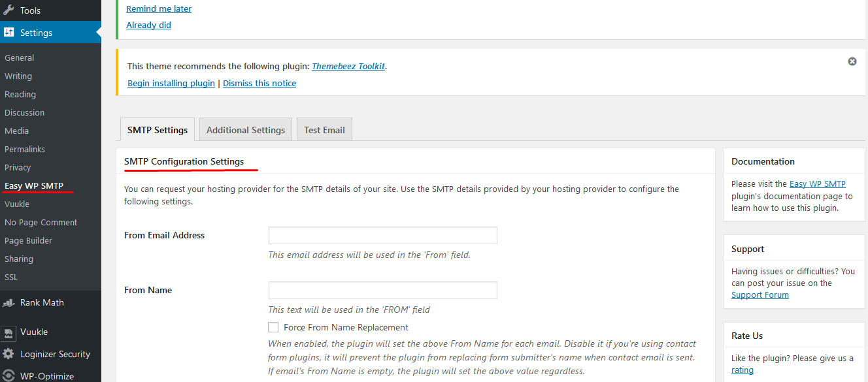Open Page Builder in the Settings submenu

28,240
